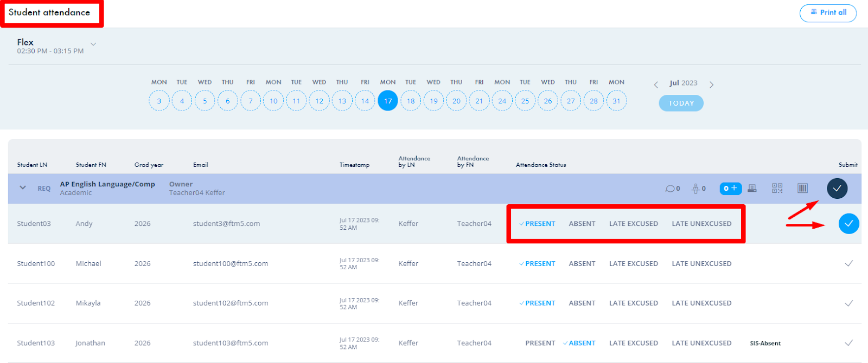Click the blue add student plus button
868x363 pixels.
(730, 188)
